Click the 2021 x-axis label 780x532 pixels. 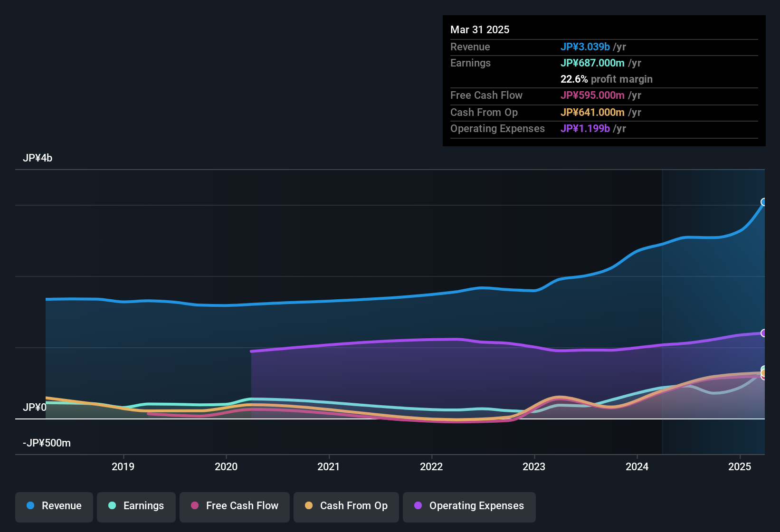329,467
